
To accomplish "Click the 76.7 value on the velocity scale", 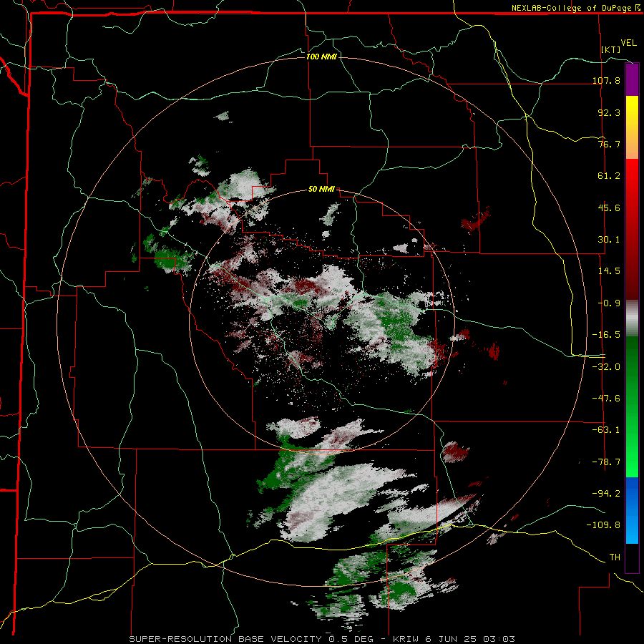I will 609,144.
